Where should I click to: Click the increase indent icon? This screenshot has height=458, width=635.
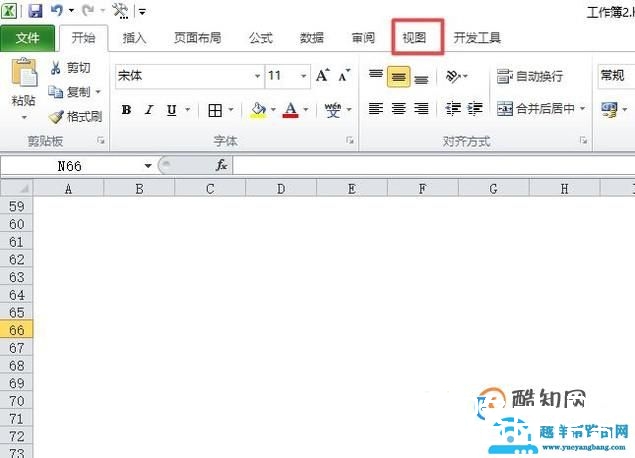[x=475, y=109]
